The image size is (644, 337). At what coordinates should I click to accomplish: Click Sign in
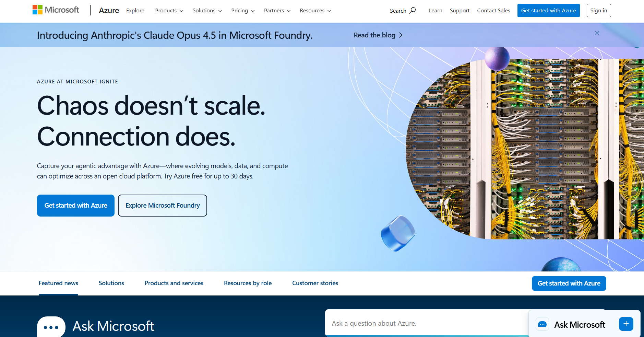click(599, 10)
